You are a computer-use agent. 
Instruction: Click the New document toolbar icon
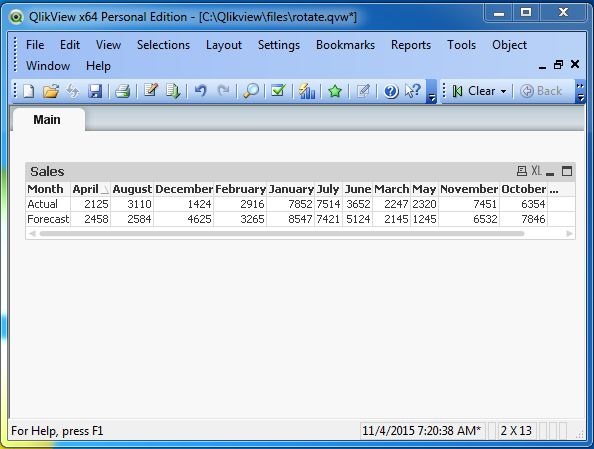pos(29,91)
